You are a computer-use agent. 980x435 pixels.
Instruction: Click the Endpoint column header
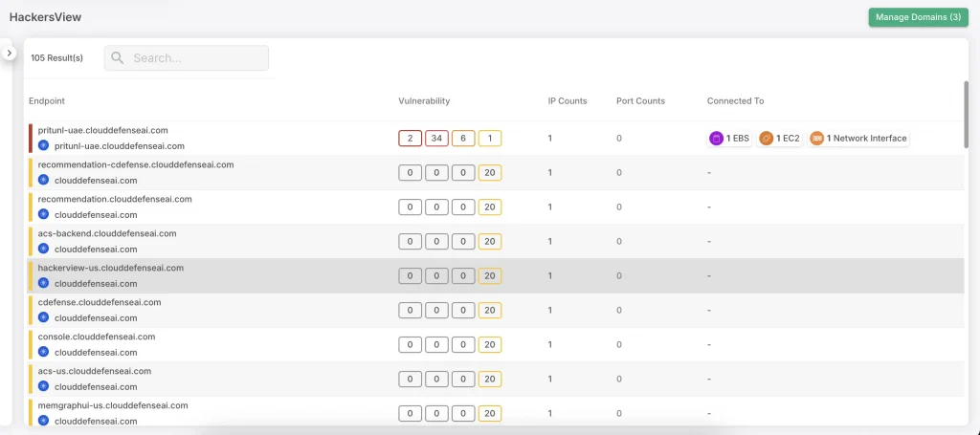[47, 101]
